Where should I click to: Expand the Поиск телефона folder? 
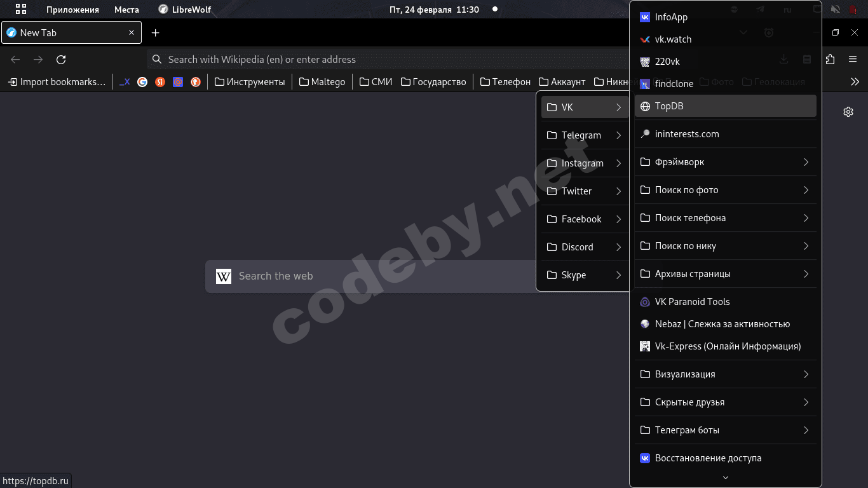pos(725,218)
